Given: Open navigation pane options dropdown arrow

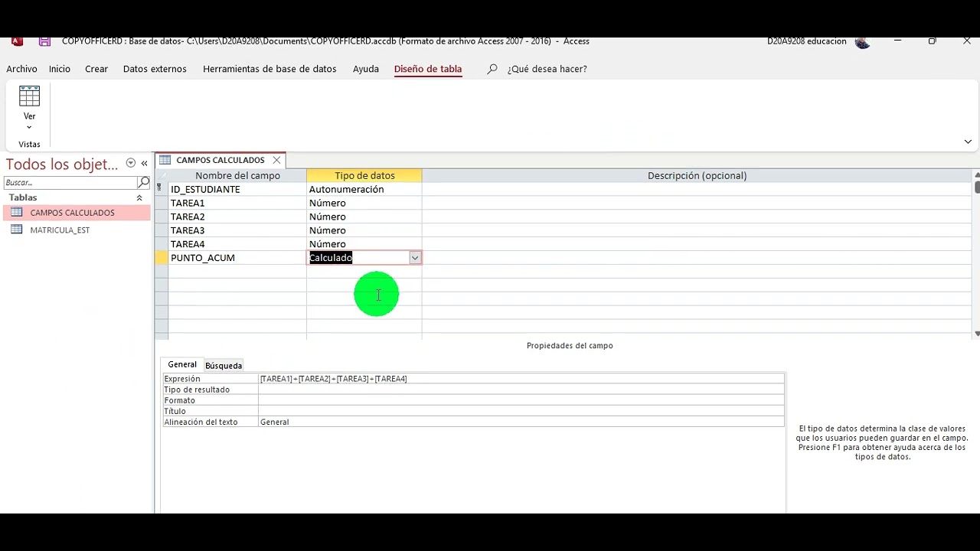Looking at the screenshot, I should [x=131, y=163].
